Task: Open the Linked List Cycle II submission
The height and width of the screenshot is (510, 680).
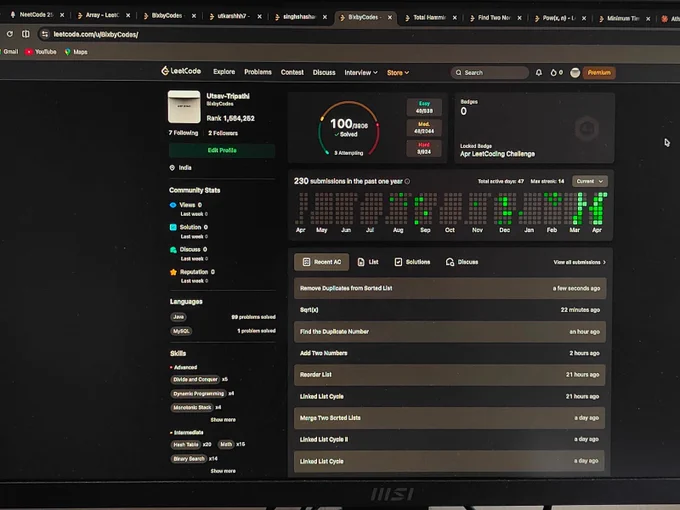Action: tap(450, 439)
